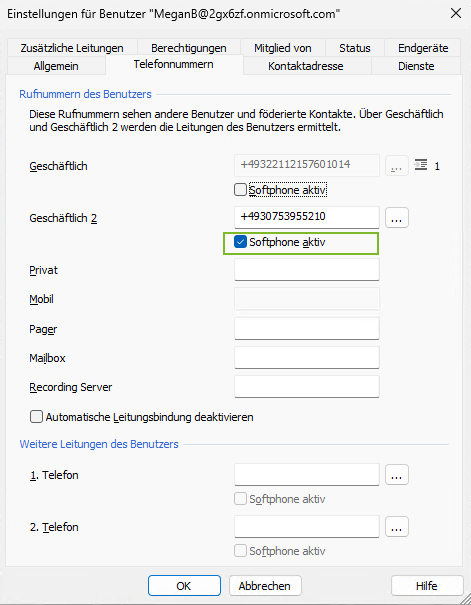This screenshot has height=605, width=471.
Task: Go to the Dienste tab
Action: coord(416,66)
